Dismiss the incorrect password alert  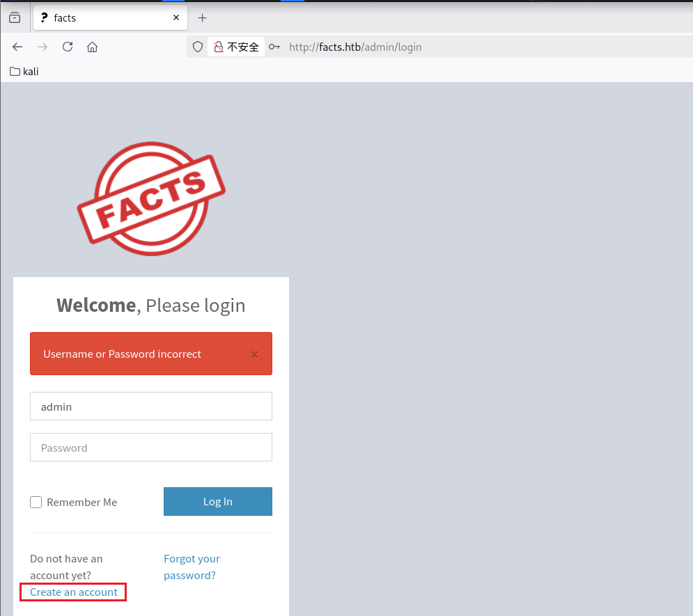pyautogui.click(x=254, y=354)
